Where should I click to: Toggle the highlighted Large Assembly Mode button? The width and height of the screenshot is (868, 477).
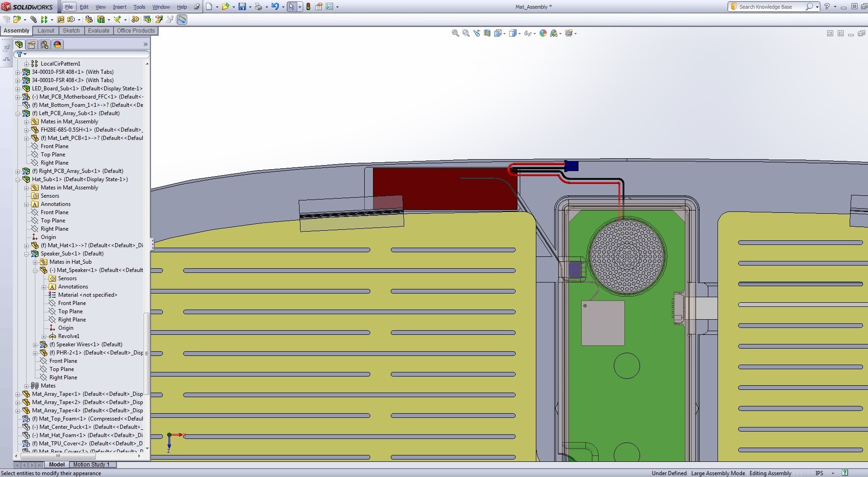click(182, 19)
